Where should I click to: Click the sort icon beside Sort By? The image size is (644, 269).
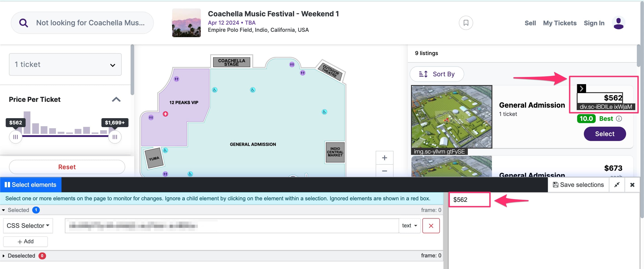coord(423,74)
